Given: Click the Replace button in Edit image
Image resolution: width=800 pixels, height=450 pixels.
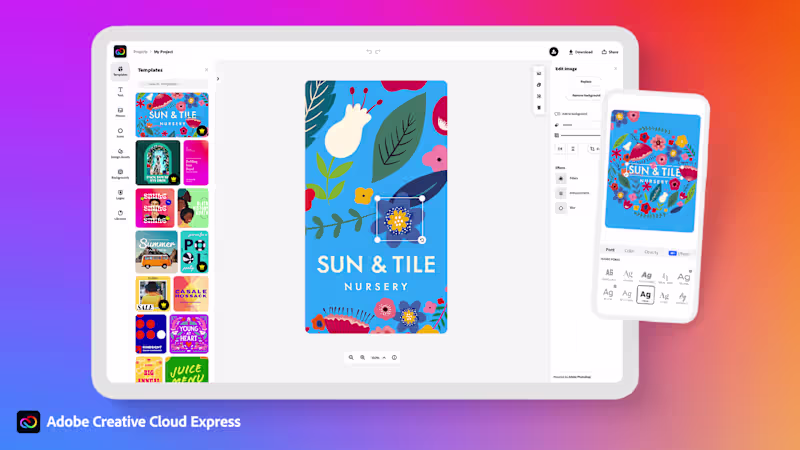Looking at the screenshot, I should pyautogui.click(x=586, y=82).
